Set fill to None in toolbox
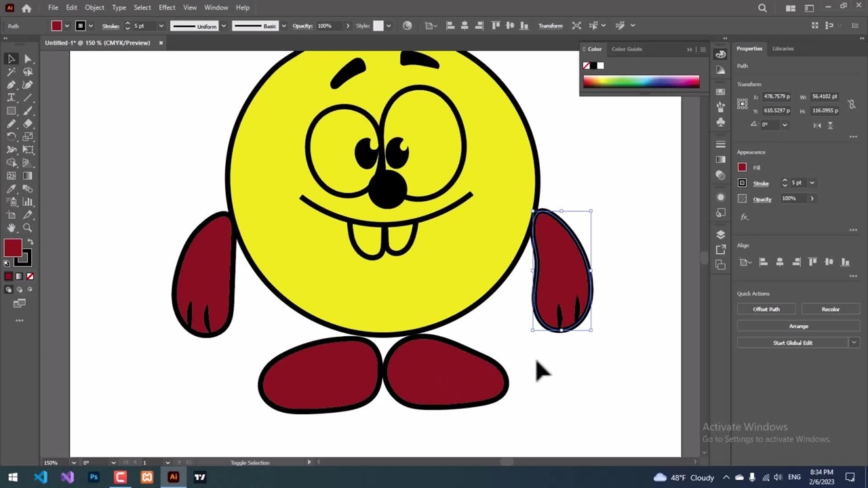 tap(29, 277)
